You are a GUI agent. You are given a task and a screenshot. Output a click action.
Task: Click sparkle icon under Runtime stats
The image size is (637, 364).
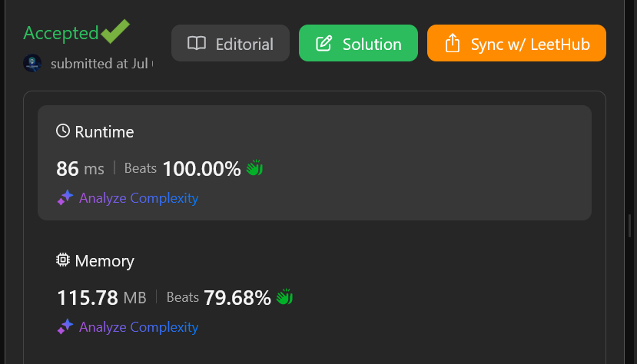click(65, 198)
